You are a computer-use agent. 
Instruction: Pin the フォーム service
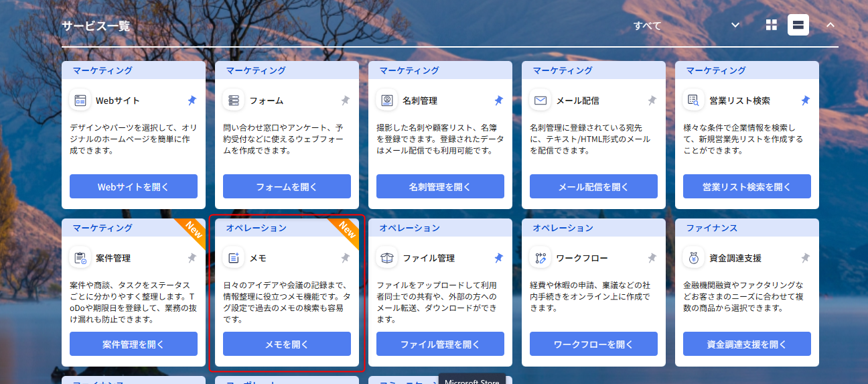coord(345,101)
